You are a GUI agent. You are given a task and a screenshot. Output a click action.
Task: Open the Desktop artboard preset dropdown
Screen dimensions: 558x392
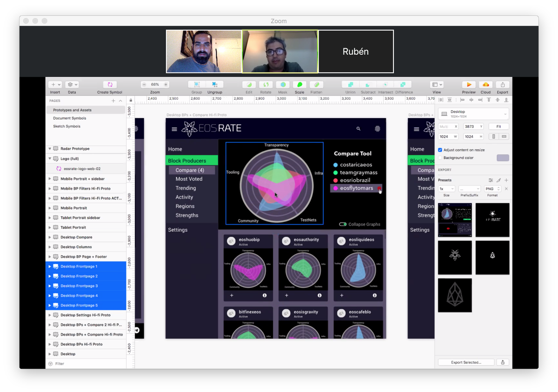(x=473, y=114)
